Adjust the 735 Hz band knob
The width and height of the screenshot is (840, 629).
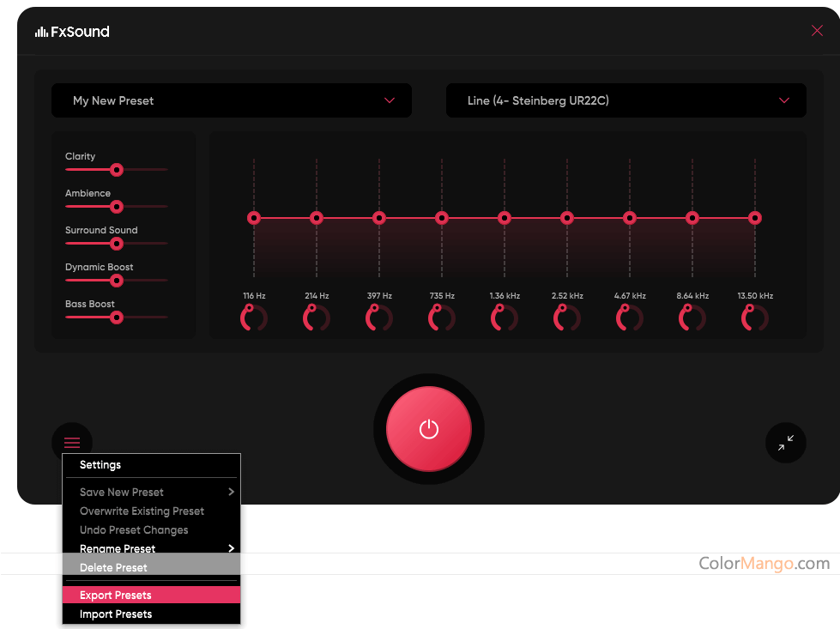[x=441, y=318]
